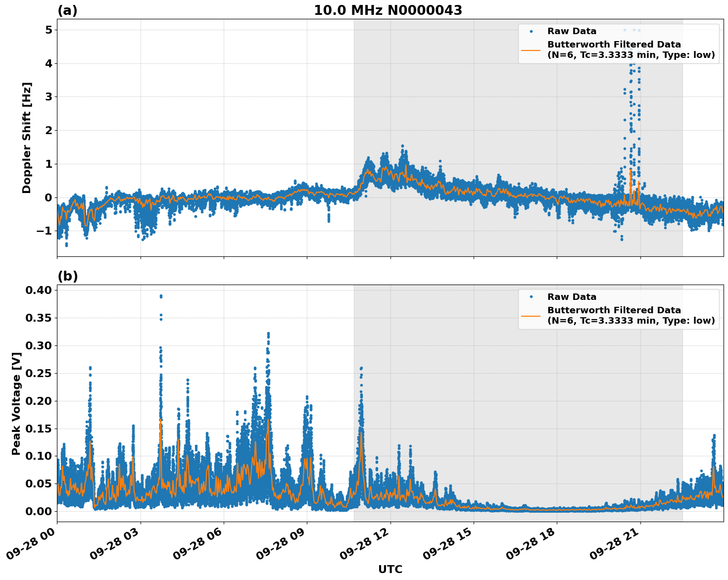Click the orange Butterworth Filtered line sample in panel (a) legend
The image size is (728, 580).
click(x=531, y=51)
